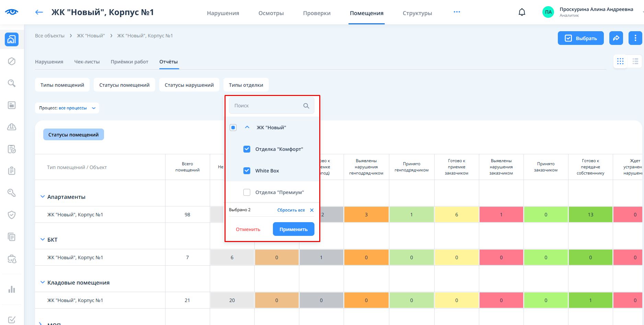Check the Отделка "Премиум" checkbox
The image size is (644, 325).
point(247,192)
